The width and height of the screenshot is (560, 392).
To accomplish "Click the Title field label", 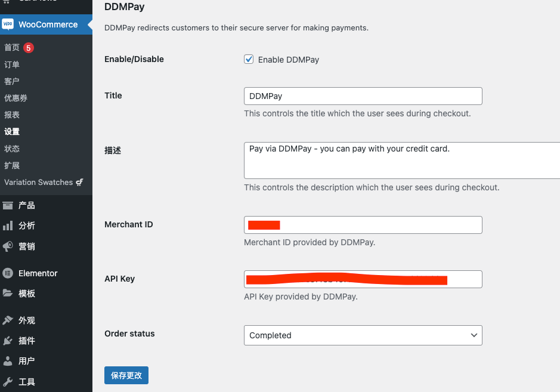I will coord(113,96).
